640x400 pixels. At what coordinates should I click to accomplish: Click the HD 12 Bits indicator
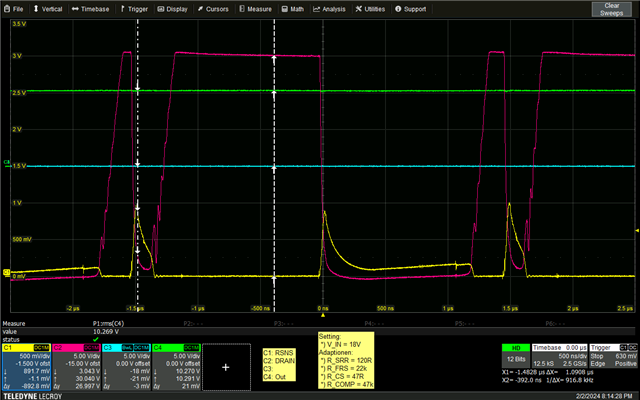(x=514, y=358)
